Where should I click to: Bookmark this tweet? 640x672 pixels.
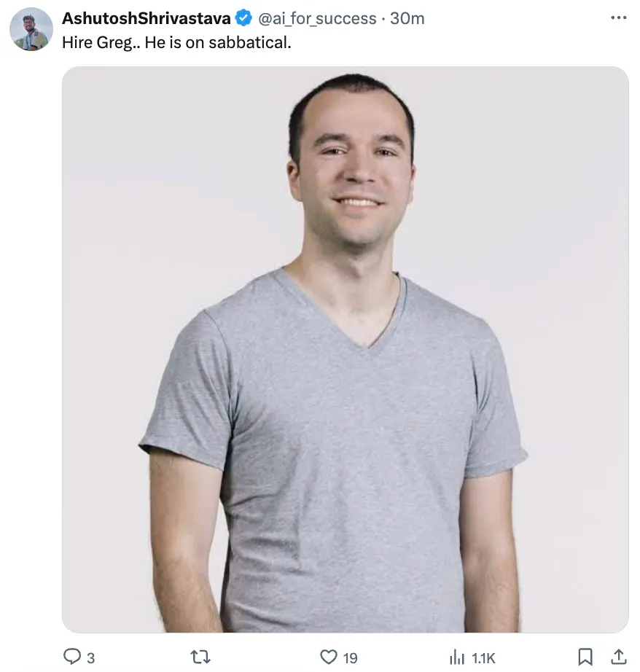coord(585,657)
